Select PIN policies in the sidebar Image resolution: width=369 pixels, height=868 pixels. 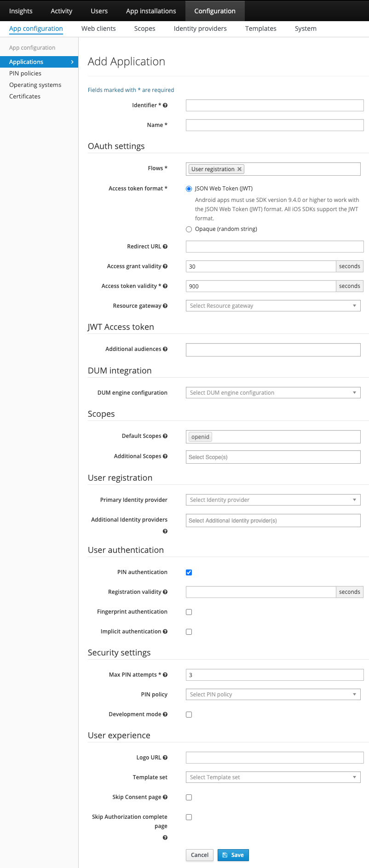pyautogui.click(x=25, y=73)
